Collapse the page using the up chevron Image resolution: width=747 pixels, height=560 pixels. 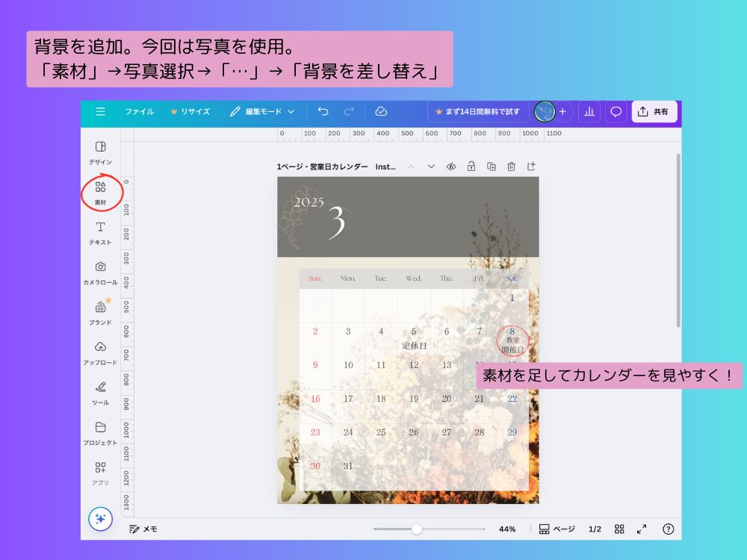[x=412, y=167]
